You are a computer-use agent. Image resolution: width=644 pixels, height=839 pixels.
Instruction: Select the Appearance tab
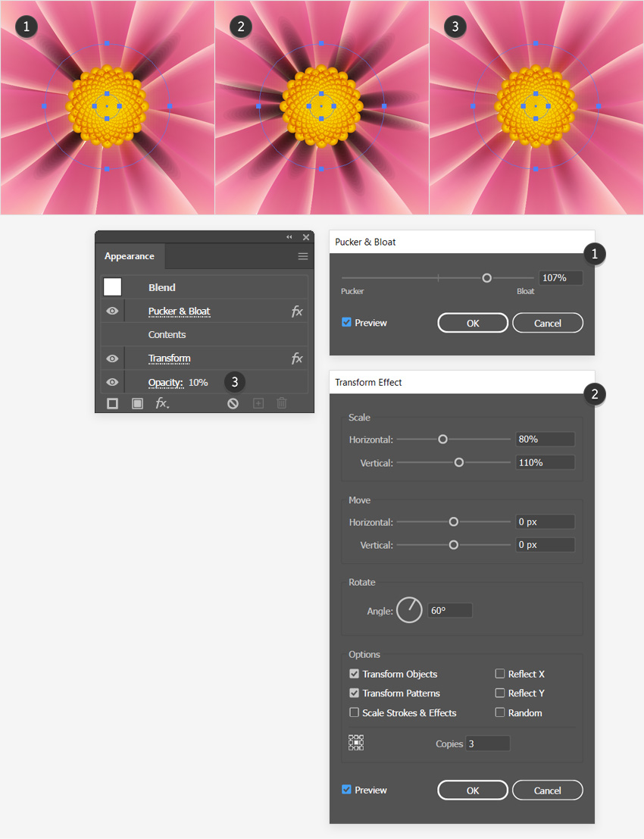[130, 256]
